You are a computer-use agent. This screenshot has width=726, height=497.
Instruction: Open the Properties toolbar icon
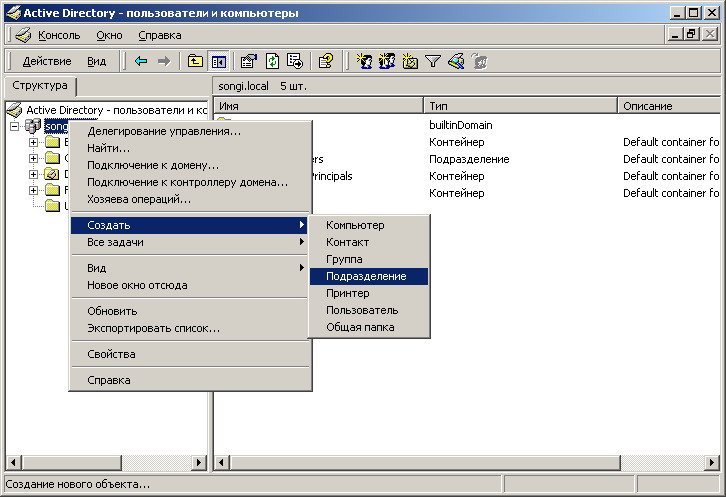(249, 61)
